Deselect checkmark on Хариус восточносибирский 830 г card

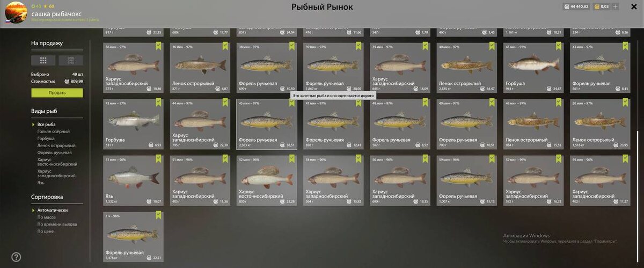point(291,159)
